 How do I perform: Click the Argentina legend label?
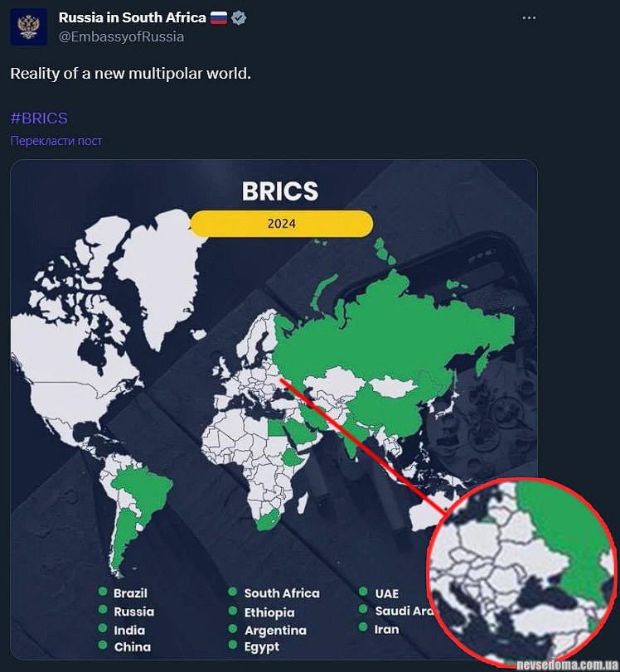pos(274,630)
